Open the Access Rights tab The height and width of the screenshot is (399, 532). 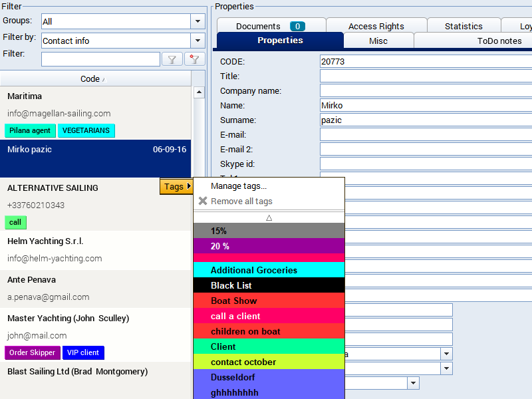[376, 27]
